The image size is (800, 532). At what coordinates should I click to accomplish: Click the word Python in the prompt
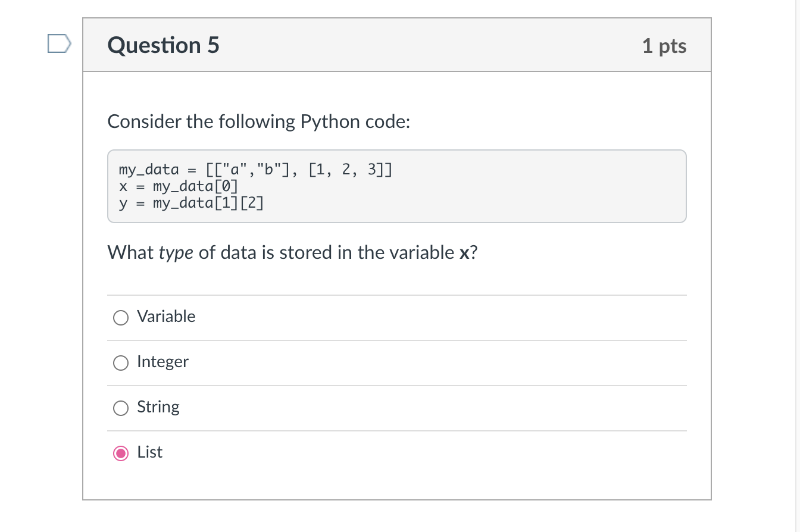330,121
